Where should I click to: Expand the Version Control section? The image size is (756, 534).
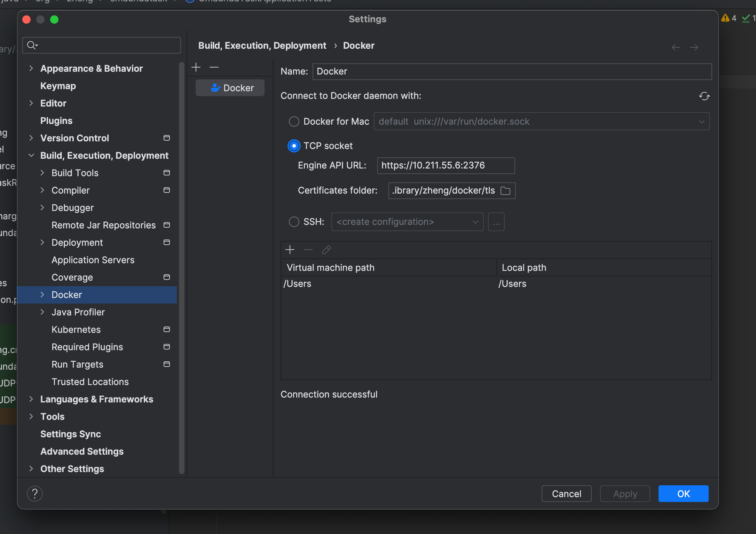pyautogui.click(x=31, y=138)
